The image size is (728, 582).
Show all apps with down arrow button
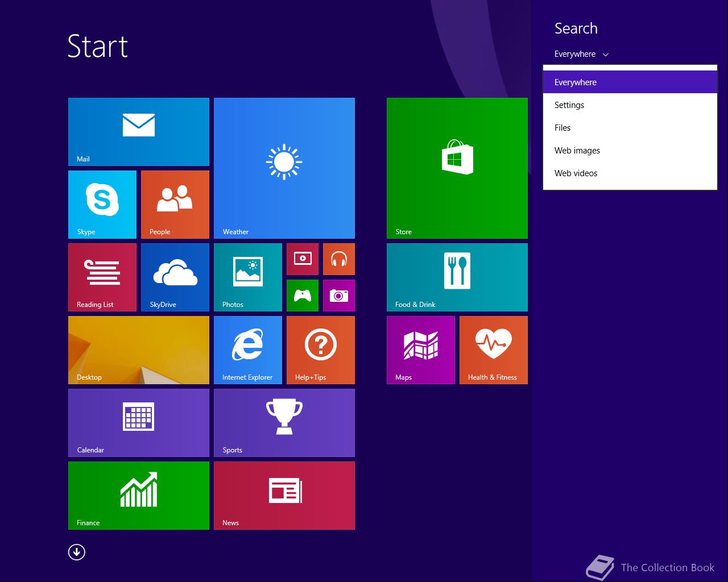pos(77,552)
